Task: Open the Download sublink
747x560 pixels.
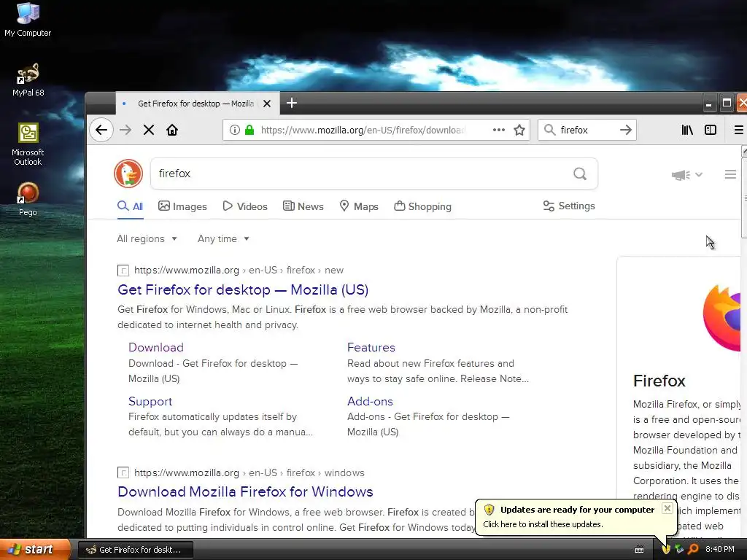Action: pyautogui.click(x=156, y=347)
